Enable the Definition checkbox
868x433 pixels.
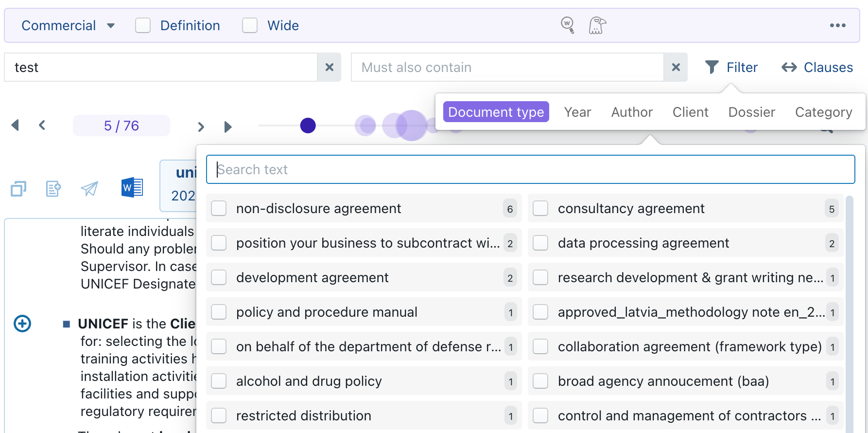(x=143, y=25)
